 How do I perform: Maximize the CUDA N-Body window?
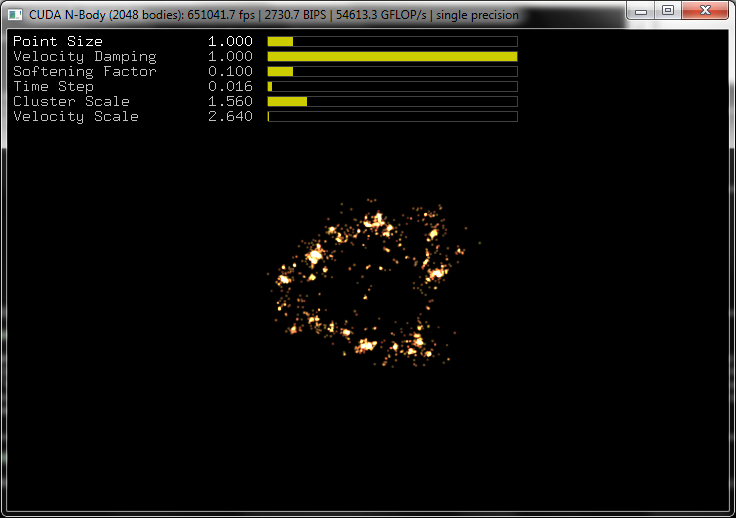coord(668,11)
